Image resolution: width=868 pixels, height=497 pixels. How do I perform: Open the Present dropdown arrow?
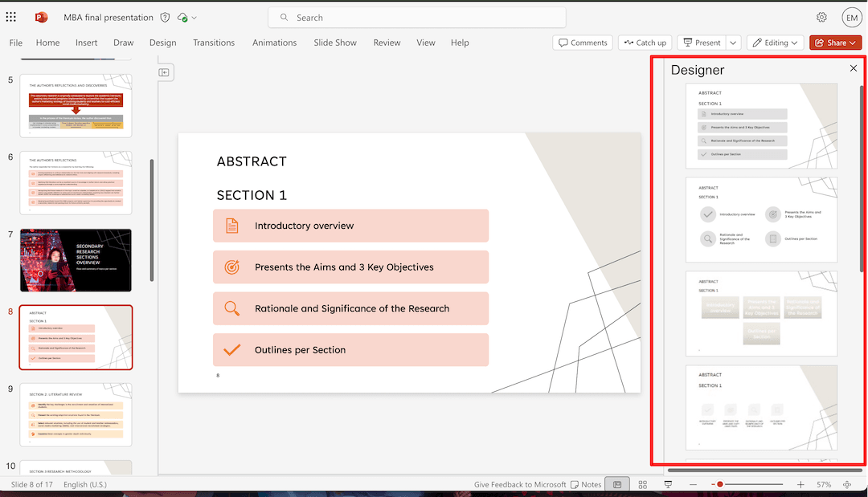click(732, 42)
